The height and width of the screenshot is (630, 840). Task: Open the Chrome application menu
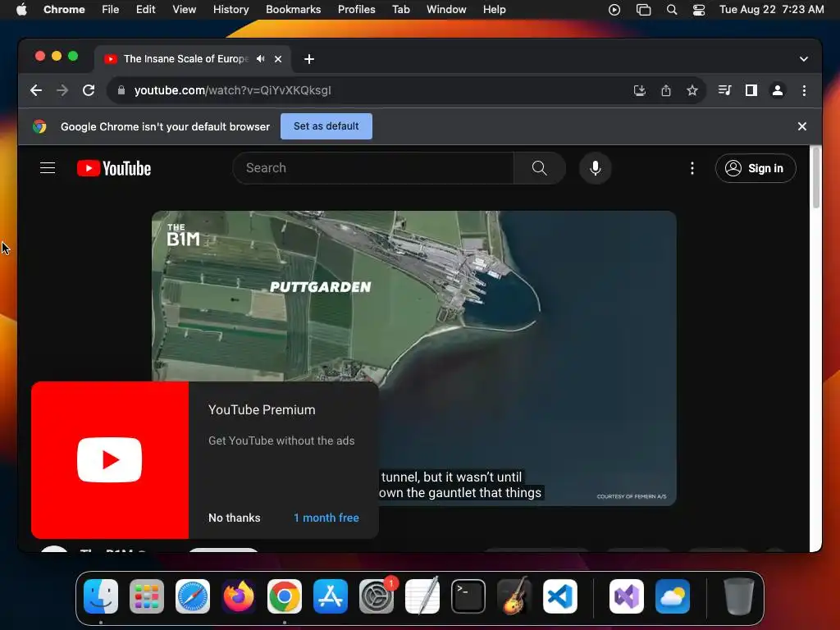[x=64, y=10]
